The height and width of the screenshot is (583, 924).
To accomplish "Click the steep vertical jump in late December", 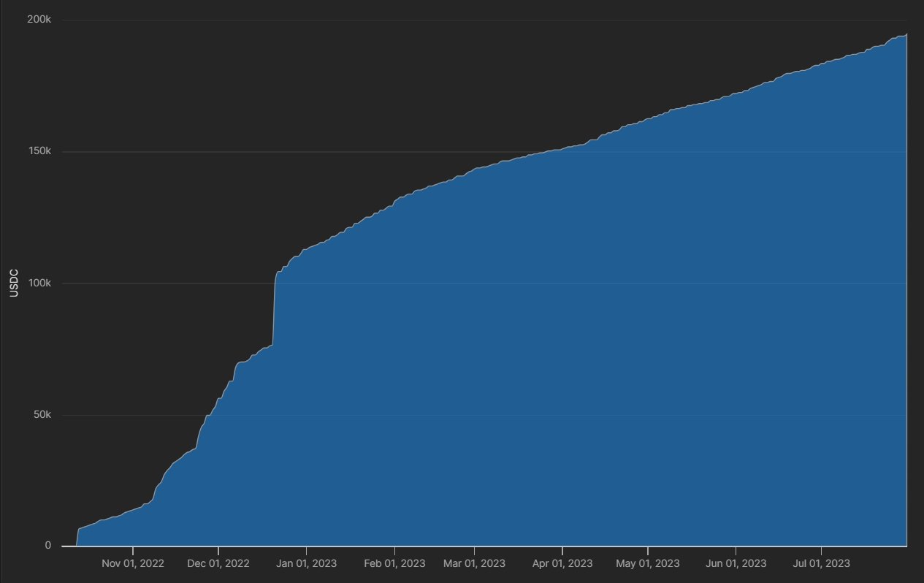I will pos(274,307).
